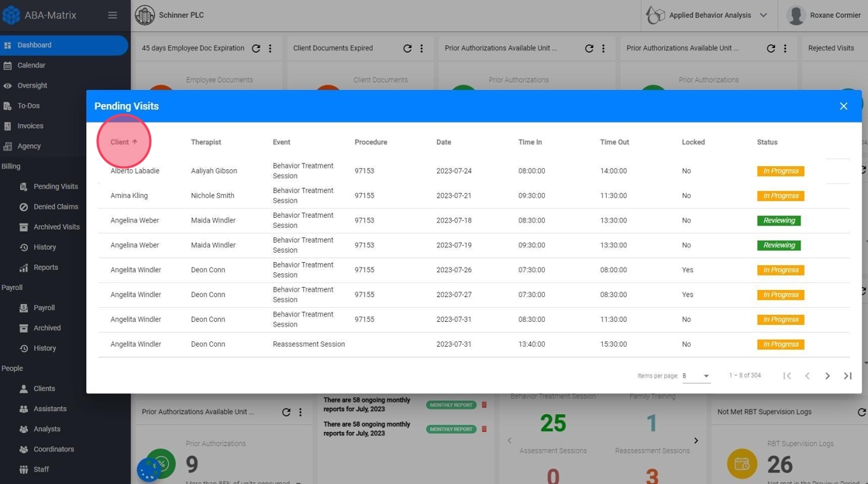Viewport: 868px width, 484px height.
Task: Select Alberto Labadie client cell
Action: tap(135, 171)
